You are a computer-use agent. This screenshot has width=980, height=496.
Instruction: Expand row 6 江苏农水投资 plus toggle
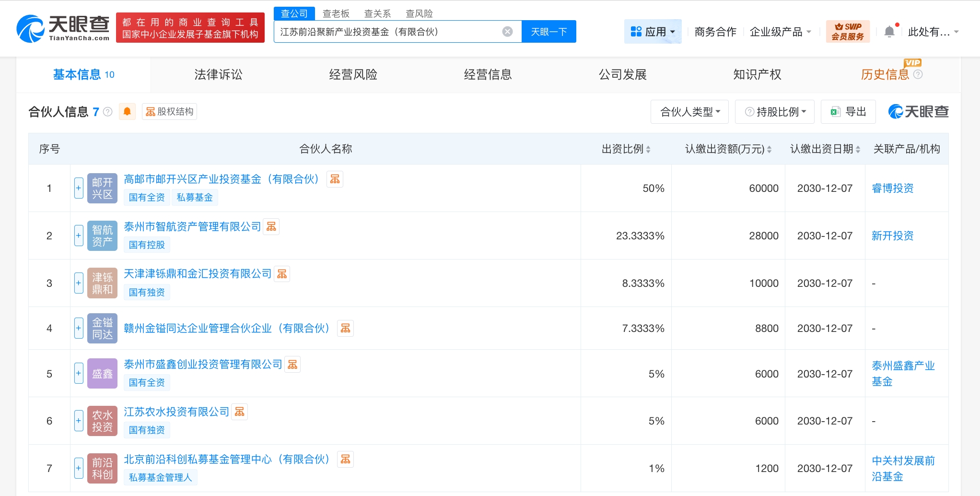point(79,421)
